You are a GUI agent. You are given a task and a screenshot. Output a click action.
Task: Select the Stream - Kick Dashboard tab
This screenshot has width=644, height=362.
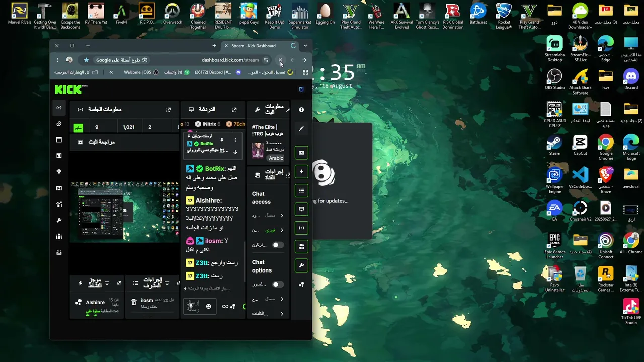(x=260, y=46)
